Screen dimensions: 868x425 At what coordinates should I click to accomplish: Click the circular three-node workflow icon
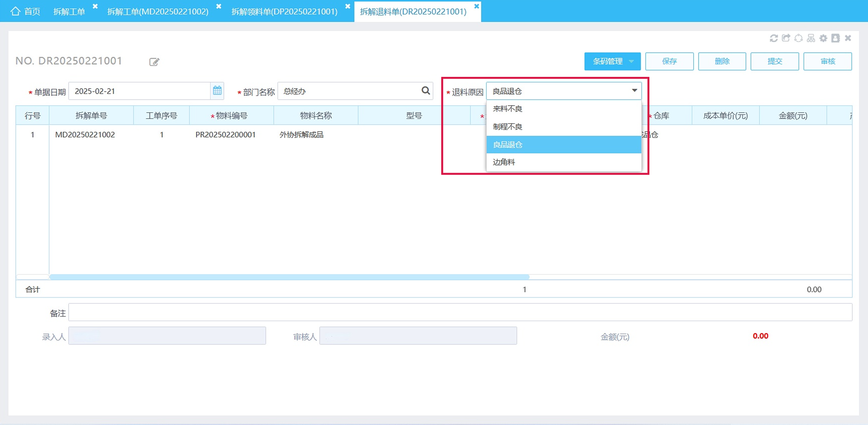tap(798, 38)
